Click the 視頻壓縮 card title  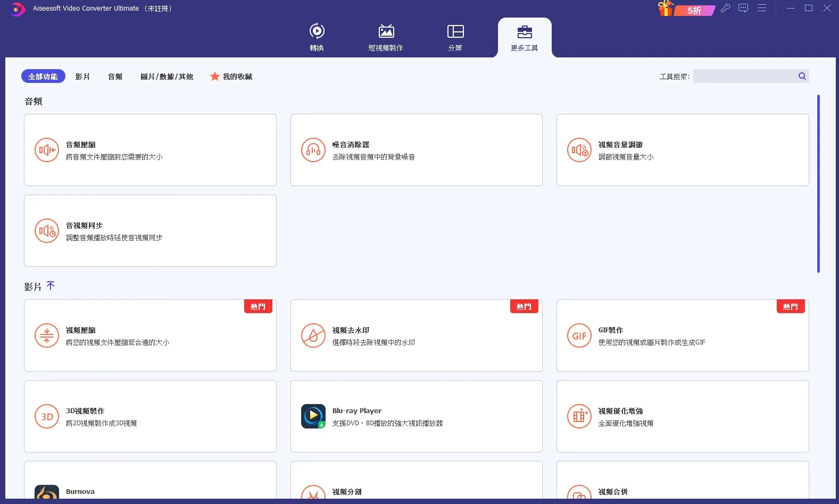pyautogui.click(x=81, y=330)
